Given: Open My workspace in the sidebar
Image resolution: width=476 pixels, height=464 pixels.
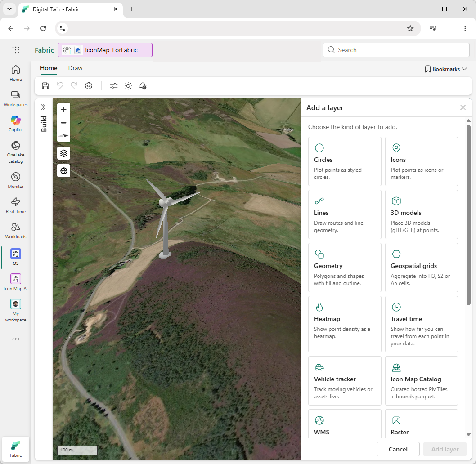Looking at the screenshot, I should tap(16, 310).
